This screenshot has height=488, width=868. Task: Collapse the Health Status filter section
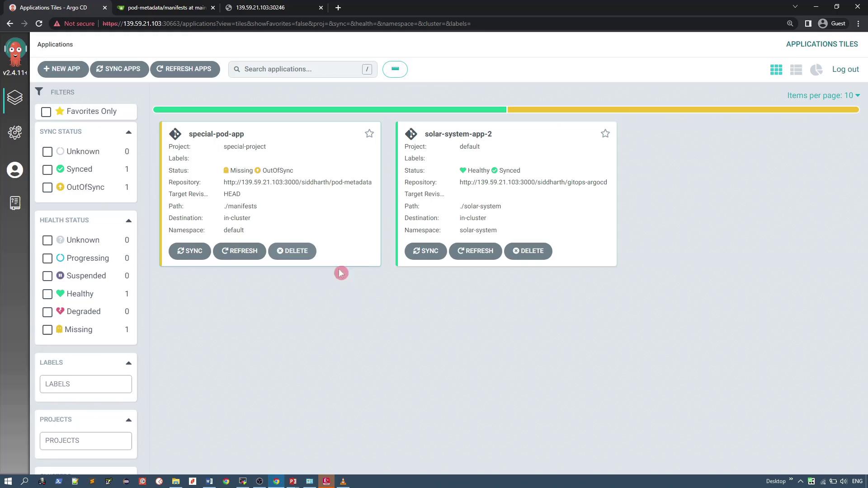[x=128, y=221]
